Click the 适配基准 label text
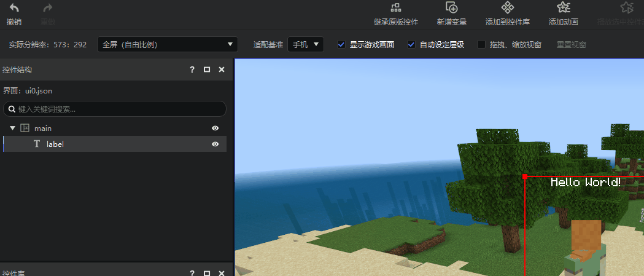This screenshot has height=276, width=644. (268, 44)
